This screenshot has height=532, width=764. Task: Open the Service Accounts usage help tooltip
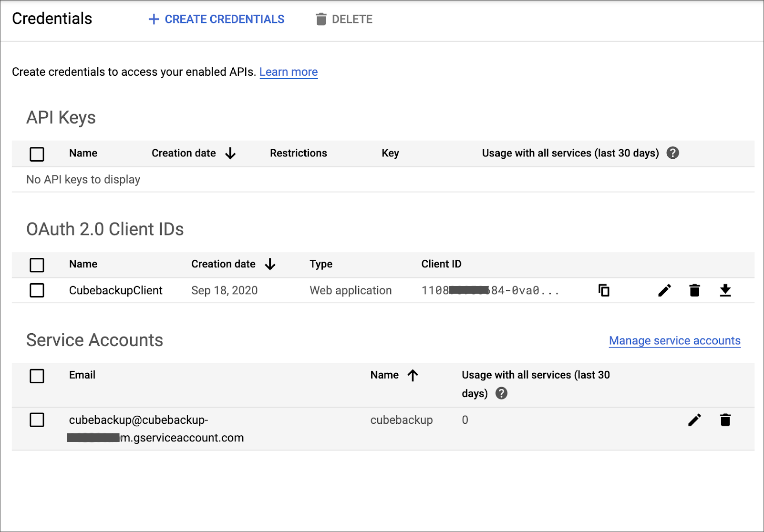(502, 393)
